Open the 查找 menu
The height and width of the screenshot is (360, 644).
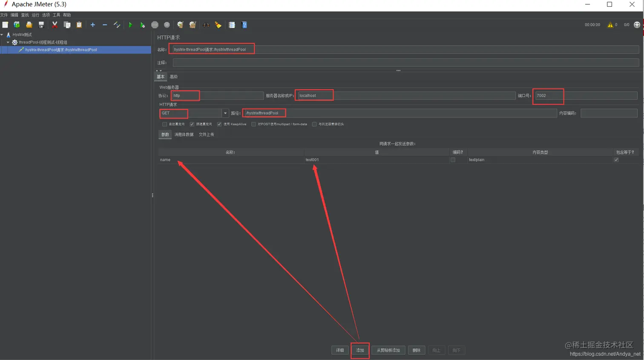(x=25, y=15)
